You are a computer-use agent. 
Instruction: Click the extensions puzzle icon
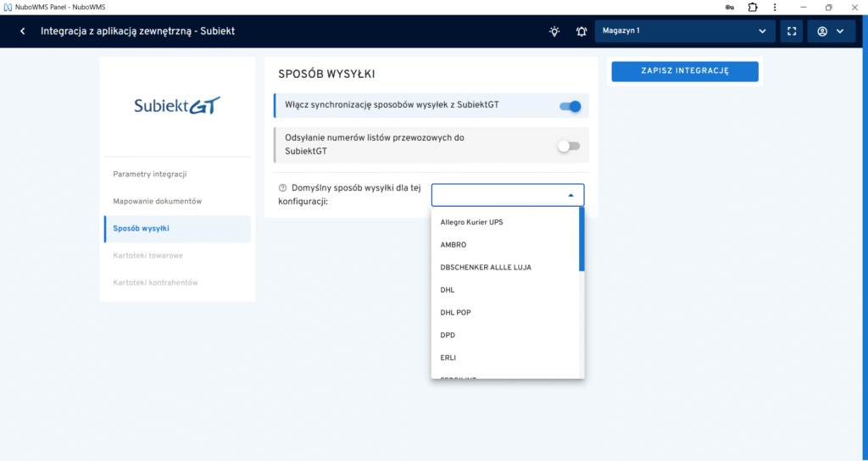pyautogui.click(x=752, y=7)
